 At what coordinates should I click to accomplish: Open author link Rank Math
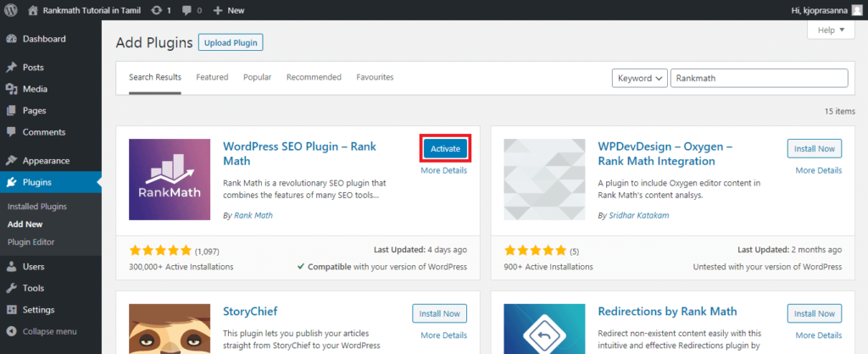(x=253, y=216)
